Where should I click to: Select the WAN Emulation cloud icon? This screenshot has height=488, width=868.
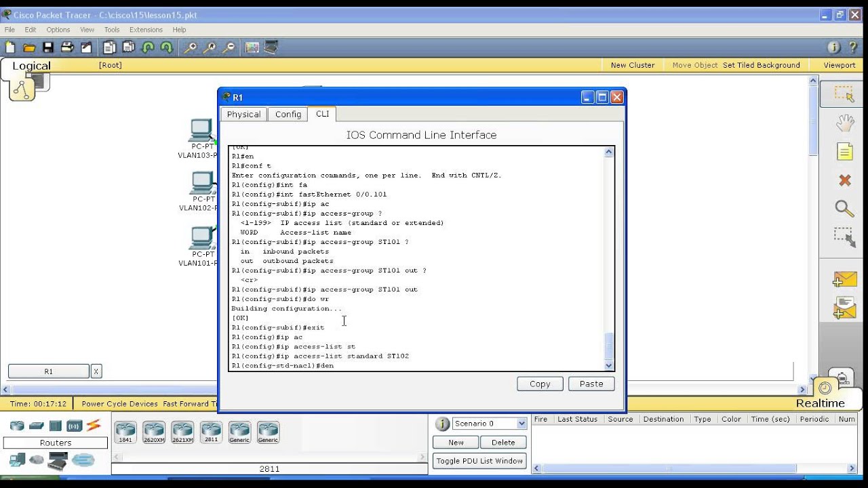[36, 460]
